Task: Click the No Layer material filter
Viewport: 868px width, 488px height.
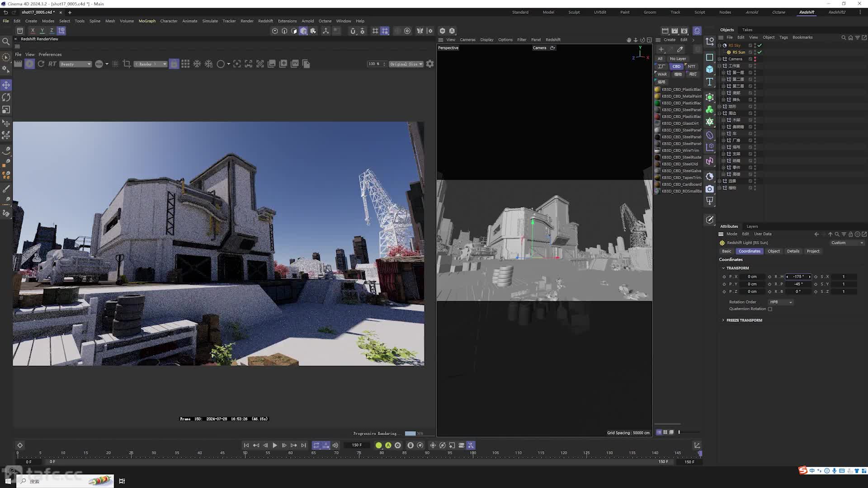Action: (x=678, y=59)
